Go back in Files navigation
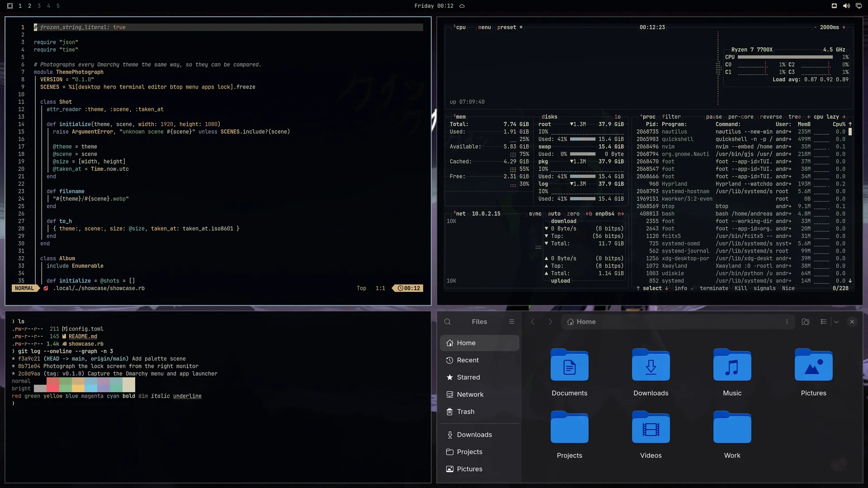 pos(533,322)
